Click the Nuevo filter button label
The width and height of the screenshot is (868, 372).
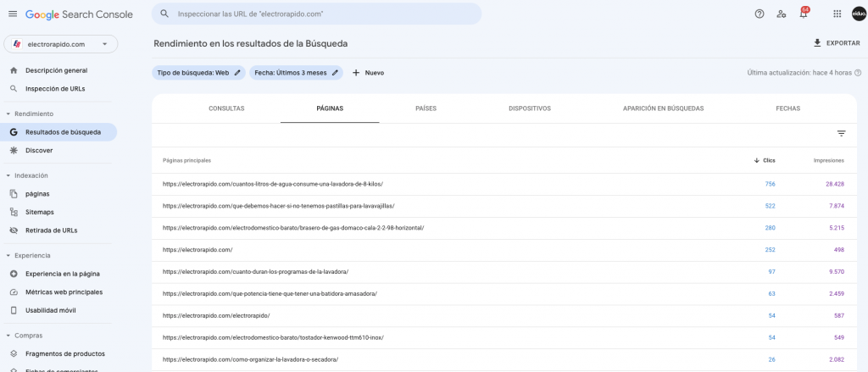[x=374, y=73]
